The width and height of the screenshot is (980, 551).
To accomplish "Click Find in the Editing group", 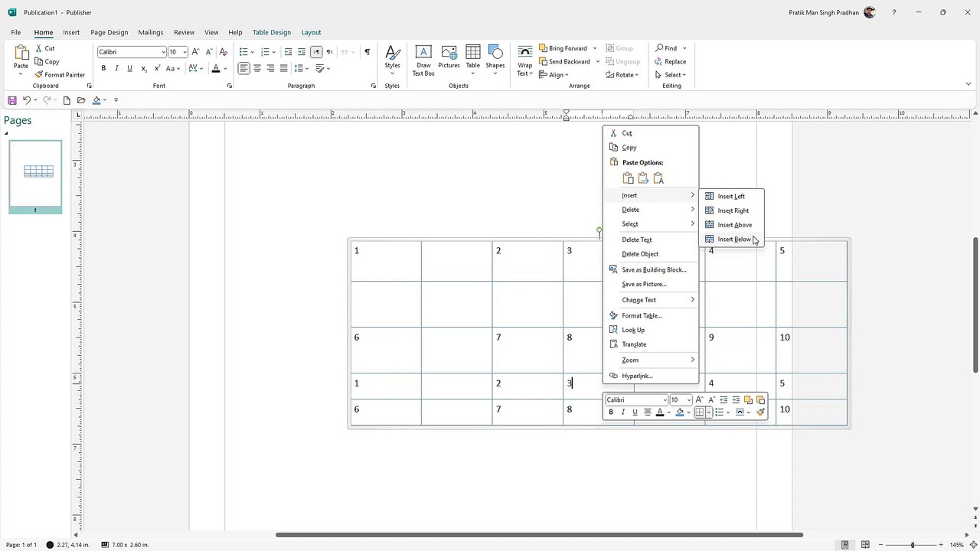I will pyautogui.click(x=667, y=48).
